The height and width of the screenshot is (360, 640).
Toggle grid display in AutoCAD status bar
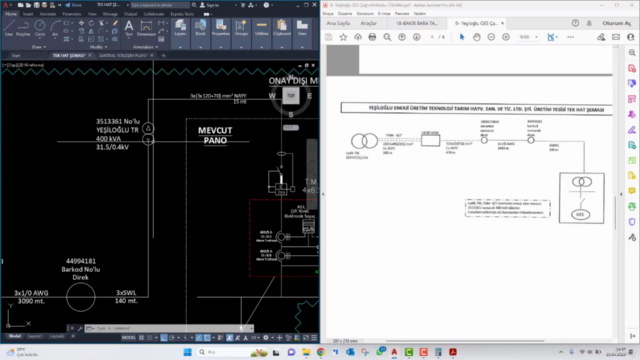142,338
